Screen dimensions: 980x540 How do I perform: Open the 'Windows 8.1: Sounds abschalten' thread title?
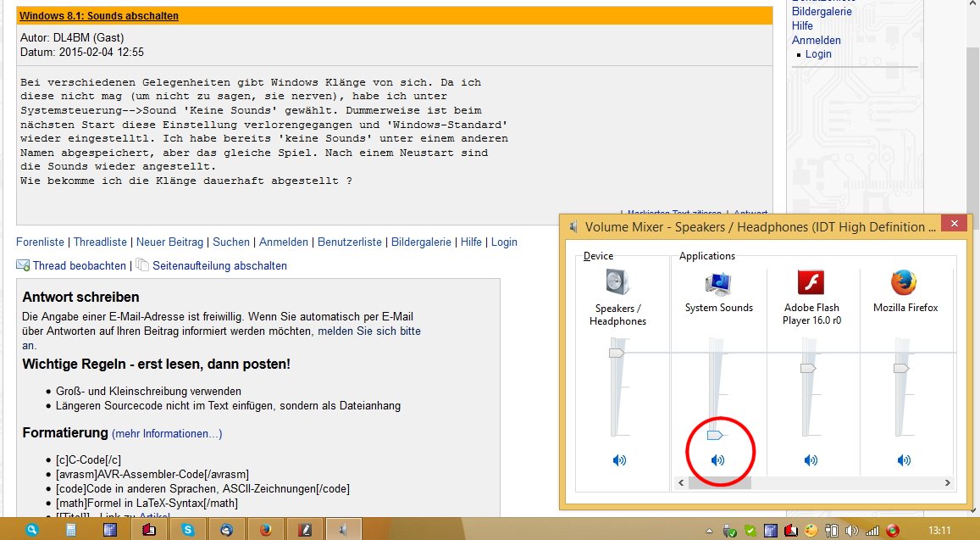pyautogui.click(x=99, y=15)
